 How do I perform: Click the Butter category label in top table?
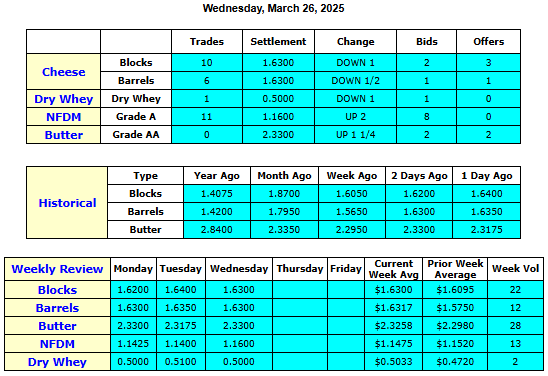tap(64, 135)
